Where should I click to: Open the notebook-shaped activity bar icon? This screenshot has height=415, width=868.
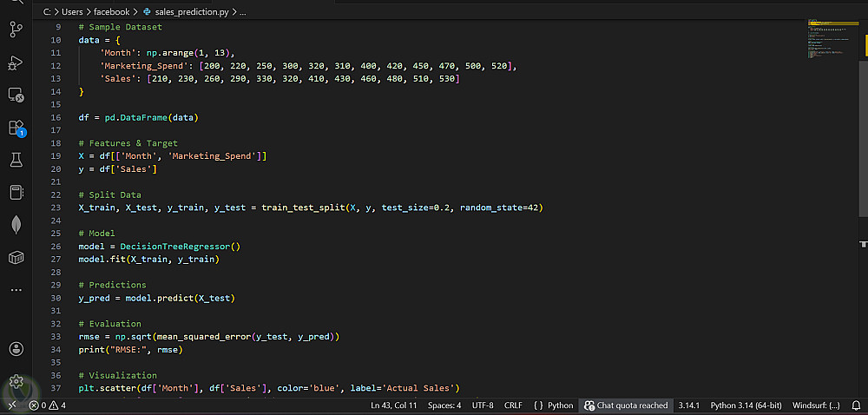coord(16,193)
